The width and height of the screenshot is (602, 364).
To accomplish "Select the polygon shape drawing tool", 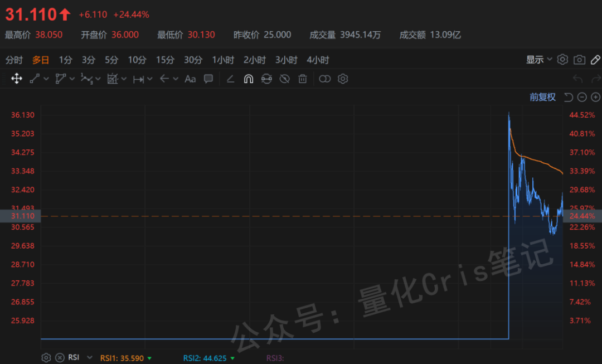I will (x=61, y=79).
